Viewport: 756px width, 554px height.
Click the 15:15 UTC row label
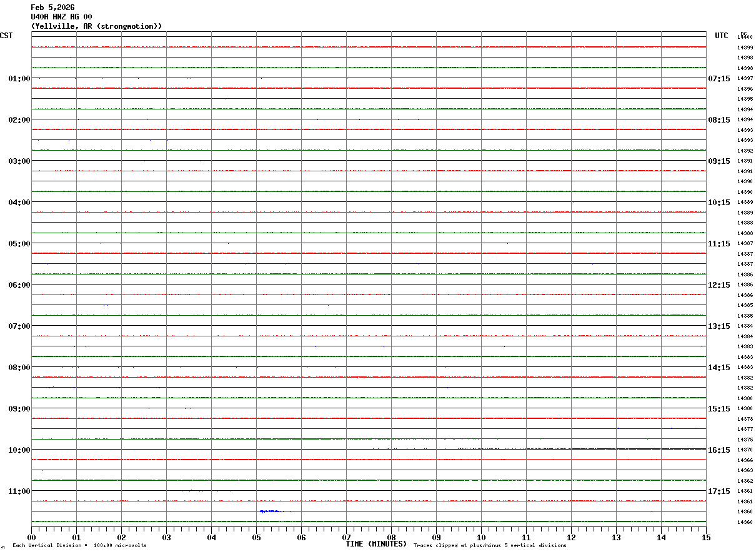click(719, 409)
